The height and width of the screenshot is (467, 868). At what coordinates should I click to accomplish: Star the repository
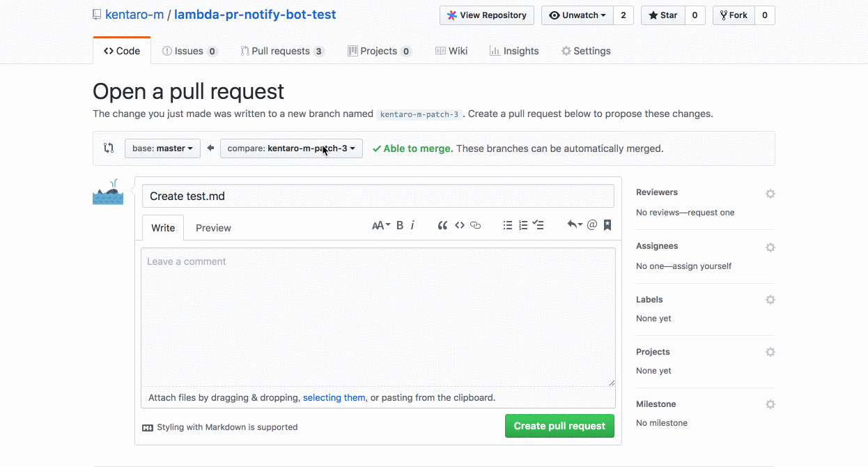663,15
